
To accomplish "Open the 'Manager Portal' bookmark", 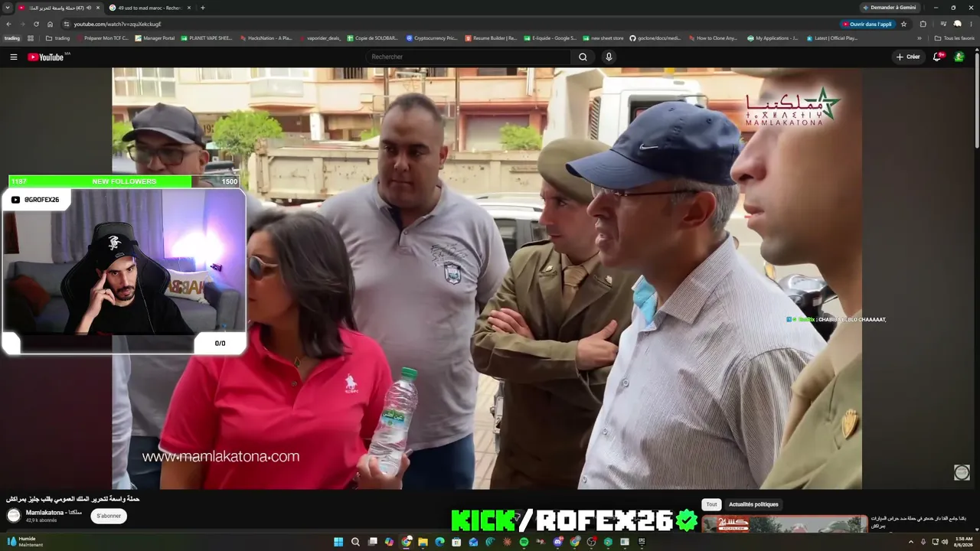I will coord(155,38).
